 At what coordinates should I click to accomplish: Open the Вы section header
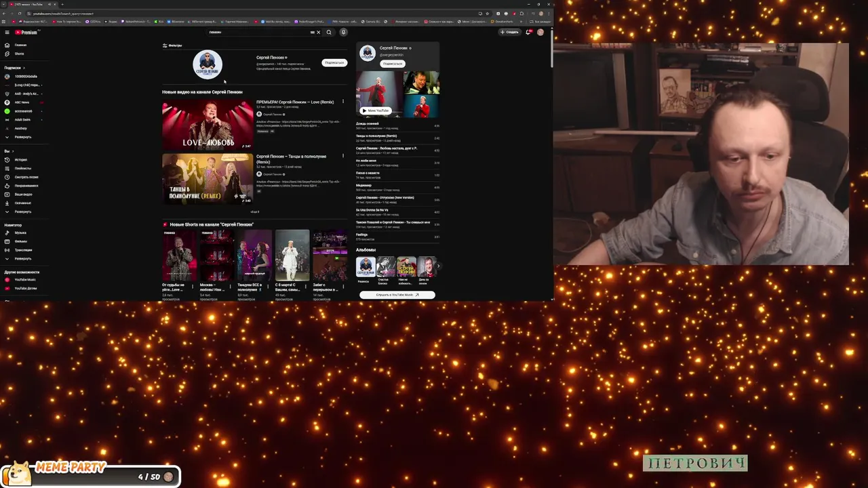(x=8, y=151)
